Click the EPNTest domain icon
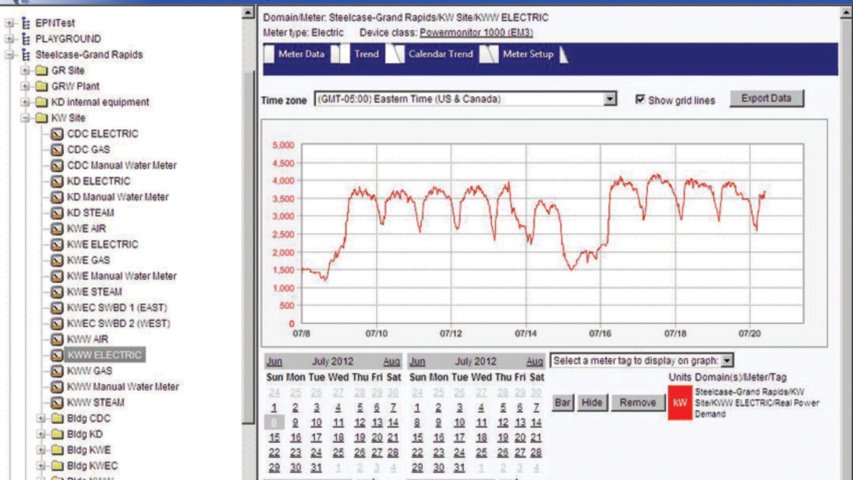Screen dimensions: 853x480 pyautogui.click(x=26, y=23)
